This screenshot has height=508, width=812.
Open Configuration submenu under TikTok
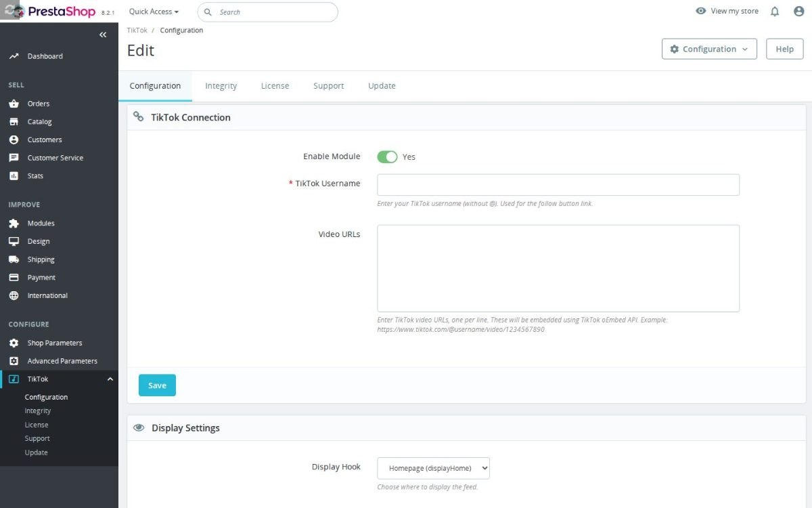click(46, 397)
